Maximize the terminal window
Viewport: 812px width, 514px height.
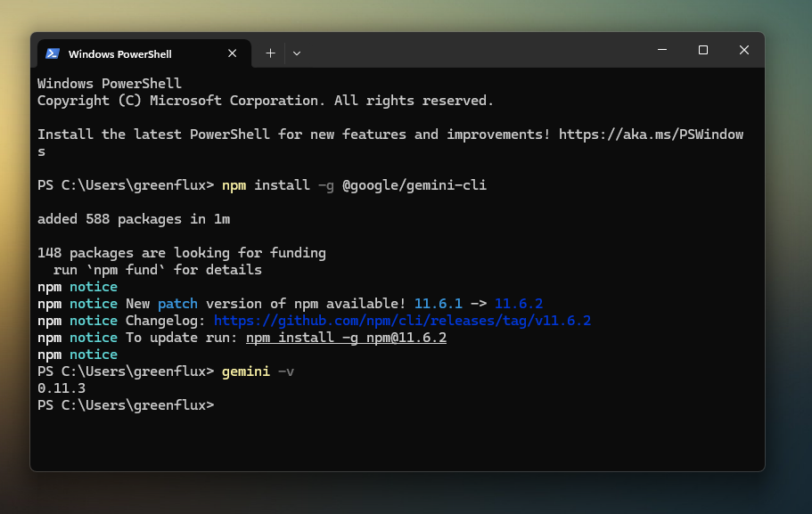[702, 50]
